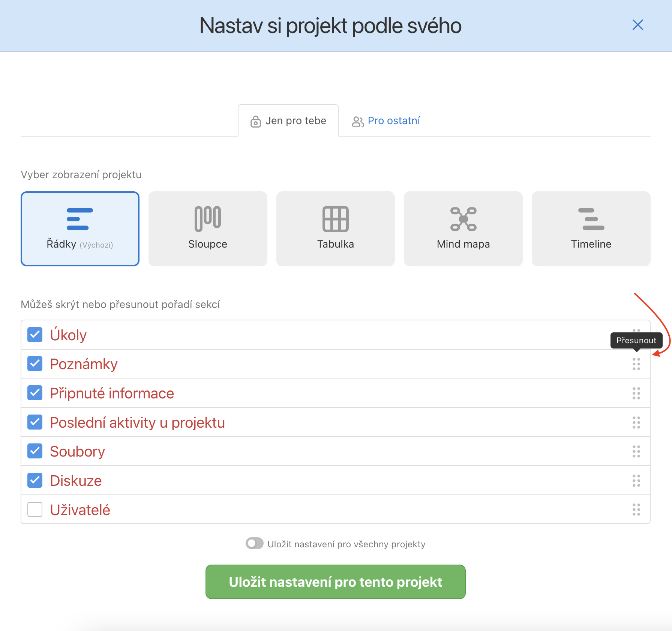Toggle the Připnuté informace checkbox
The image size is (672, 631).
point(35,393)
